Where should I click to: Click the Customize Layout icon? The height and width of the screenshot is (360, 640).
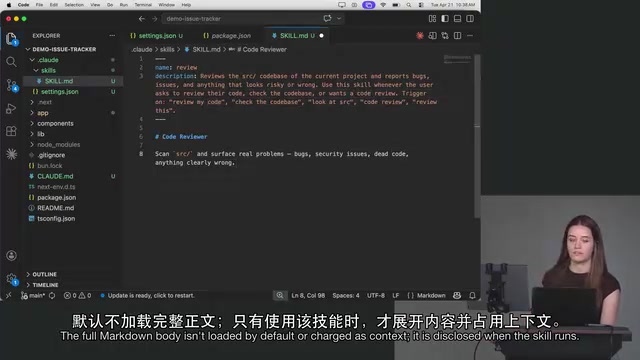click(x=432, y=19)
